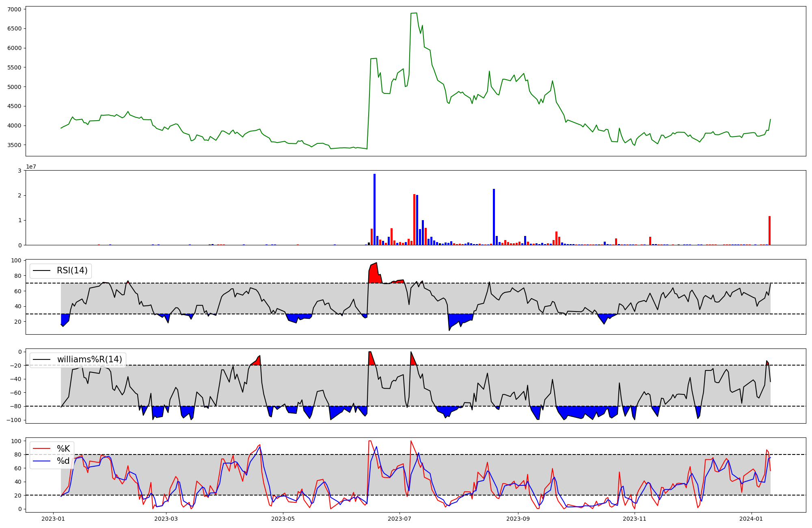Screen dimensions: 812x528
Task: Click the blue %d legend entry
Action: tap(63, 461)
